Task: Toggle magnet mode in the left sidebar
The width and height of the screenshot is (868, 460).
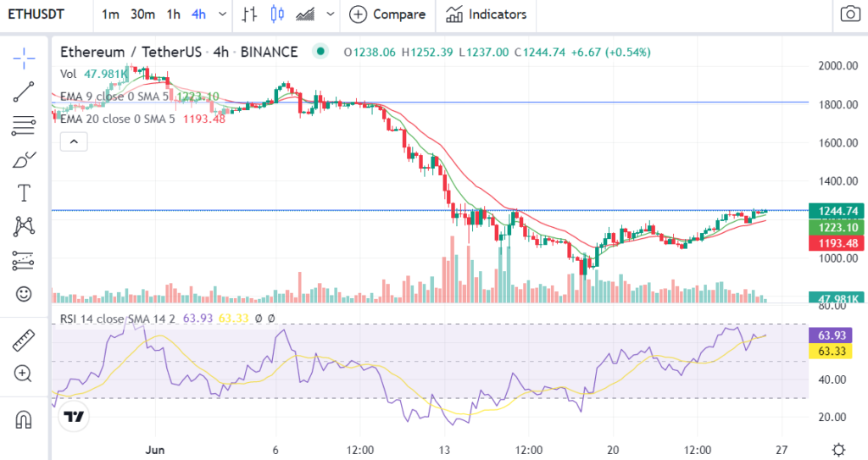Action: tap(24, 418)
